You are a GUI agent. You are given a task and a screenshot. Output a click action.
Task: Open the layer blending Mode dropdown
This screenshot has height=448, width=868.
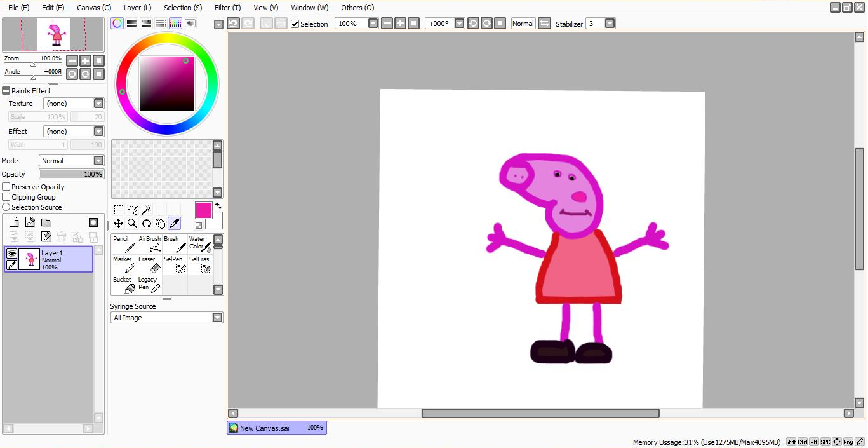71,161
